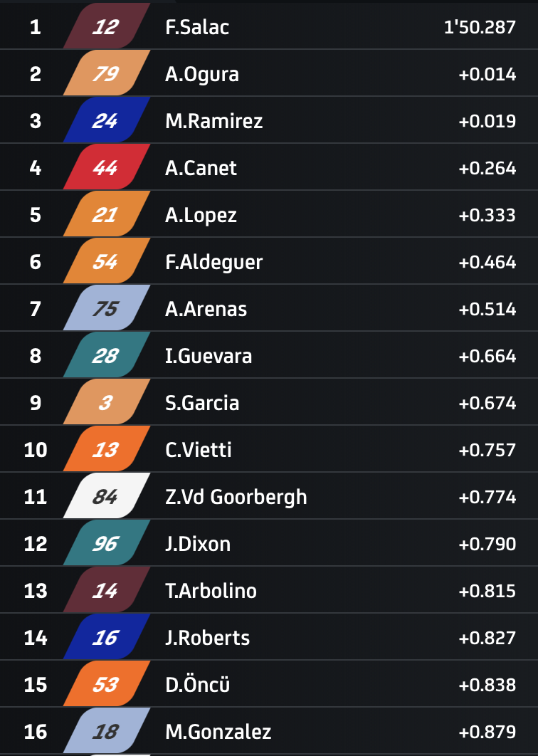The image size is (538, 756).
Task: Click the +0.264 gap for A.Canet
Action: point(487,168)
